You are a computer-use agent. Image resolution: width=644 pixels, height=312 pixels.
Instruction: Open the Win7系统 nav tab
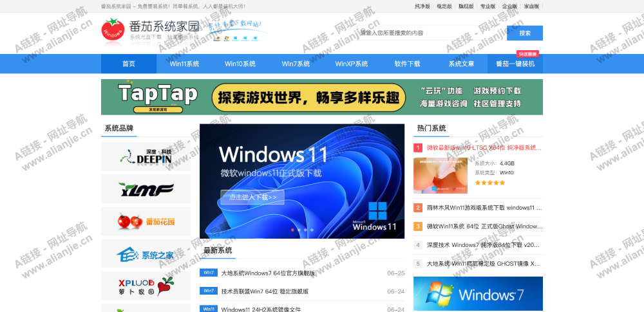point(296,64)
